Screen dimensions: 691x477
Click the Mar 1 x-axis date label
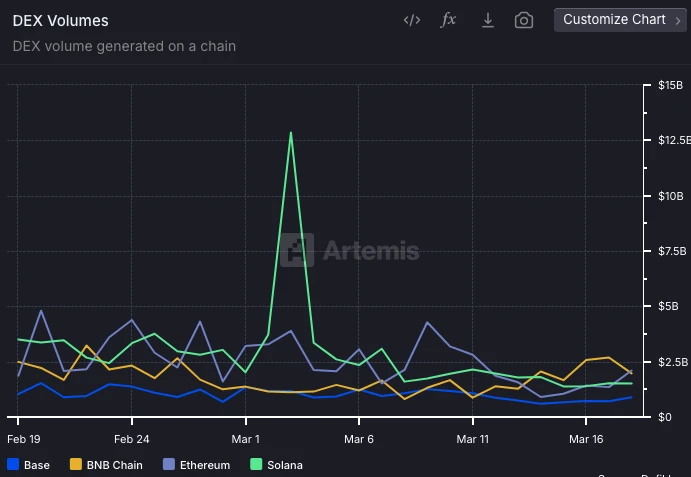tap(246, 439)
